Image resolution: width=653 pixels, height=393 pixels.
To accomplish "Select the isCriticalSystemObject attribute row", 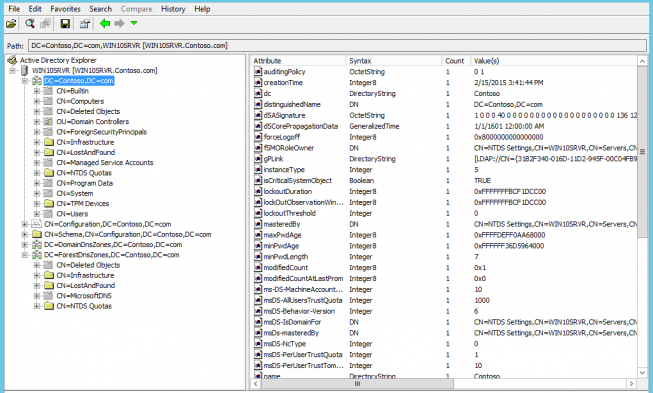I will (x=444, y=181).
